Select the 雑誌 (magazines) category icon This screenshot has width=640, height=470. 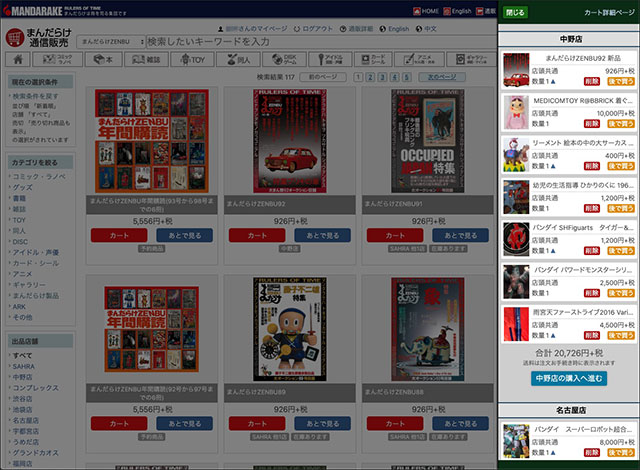(146, 60)
